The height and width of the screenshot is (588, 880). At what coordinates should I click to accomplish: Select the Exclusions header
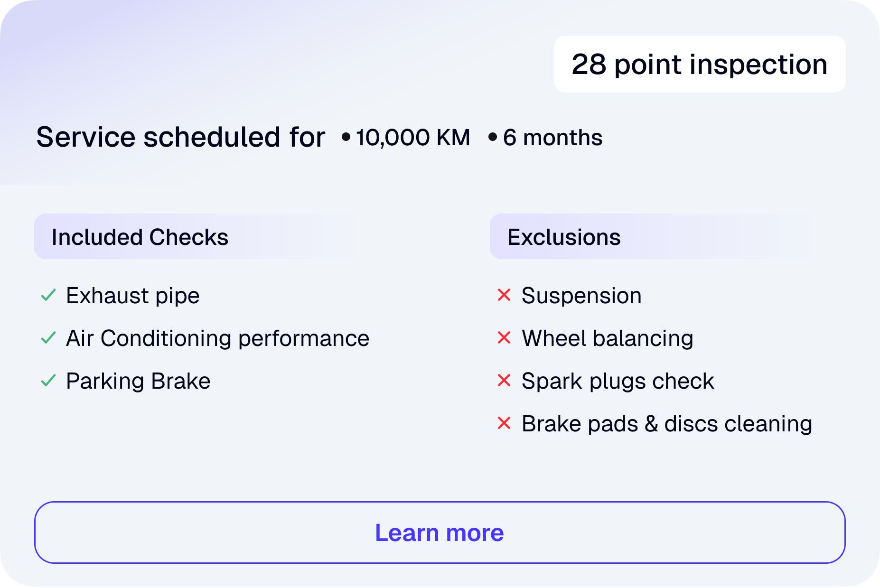[x=564, y=237]
